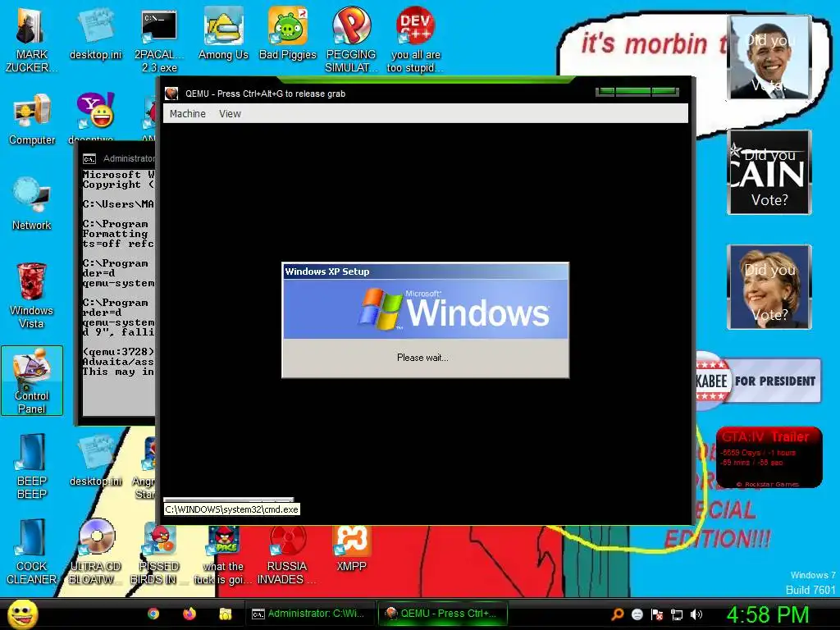Click the C:\WINDOWS\system32\cmd.exe tooltip text
This screenshot has width=840, height=630.
231,509
